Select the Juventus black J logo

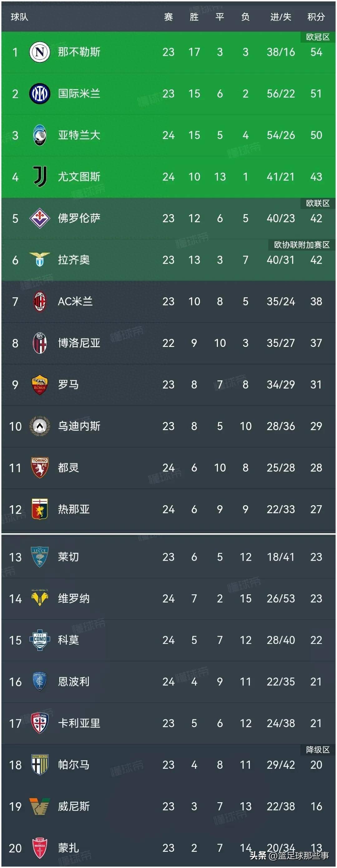tap(39, 176)
